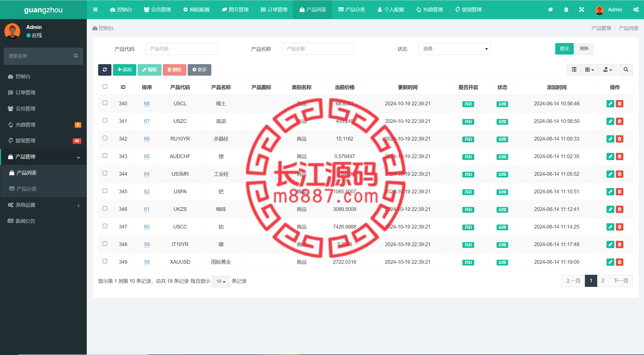Image resolution: width=644 pixels, height=355 pixels.
Task: Open 新闻公告 in the left sidebar
Action: point(44,221)
